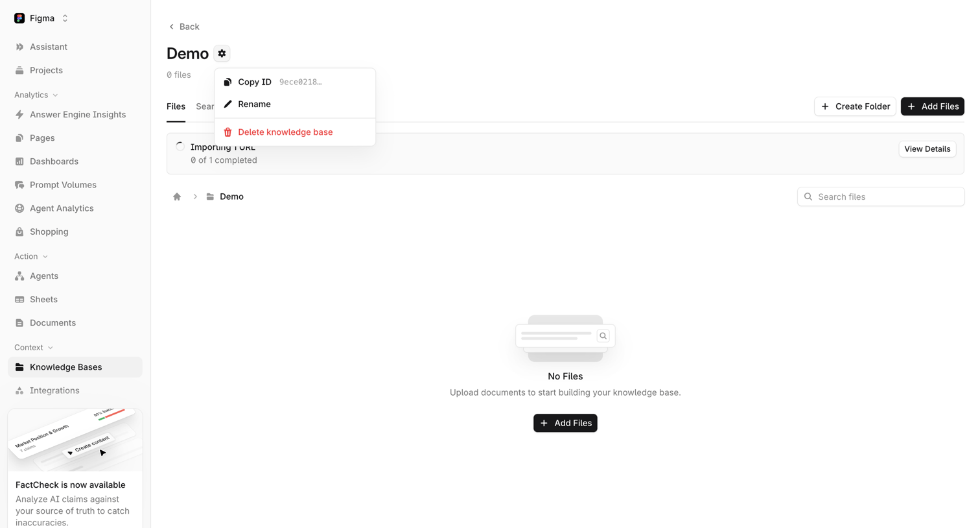
Task: Select Answer Engine Insights lightning icon
Action: point(19,115)
